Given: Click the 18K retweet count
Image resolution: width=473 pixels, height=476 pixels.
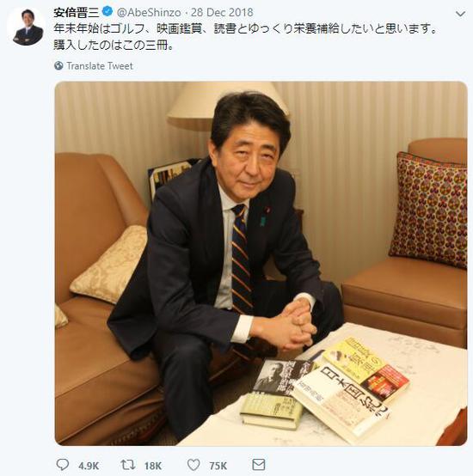Looking at the screenshot, I should click(153, 466).
